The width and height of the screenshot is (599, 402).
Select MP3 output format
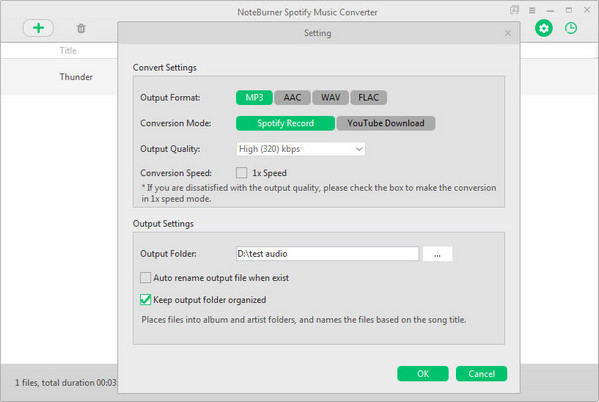point(254,97)
